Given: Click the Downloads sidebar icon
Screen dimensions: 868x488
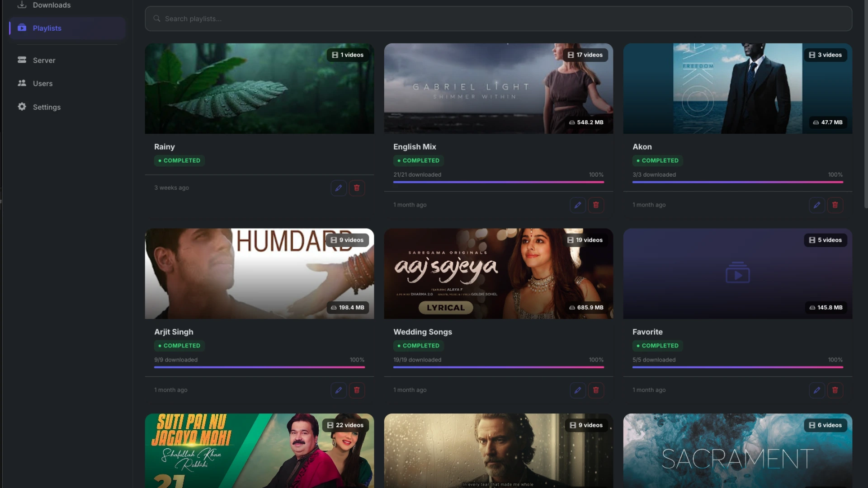Looking at the screenshot, I should (x=22, y=5).
